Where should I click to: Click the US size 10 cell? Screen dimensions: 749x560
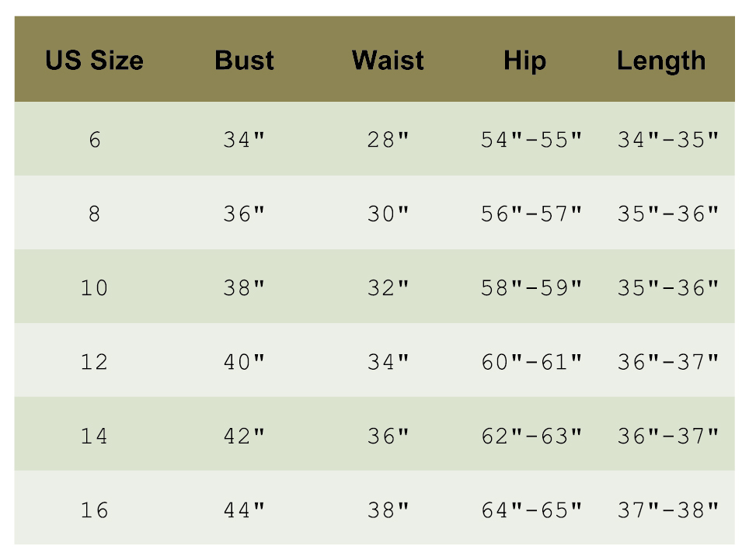pos(94,288)
